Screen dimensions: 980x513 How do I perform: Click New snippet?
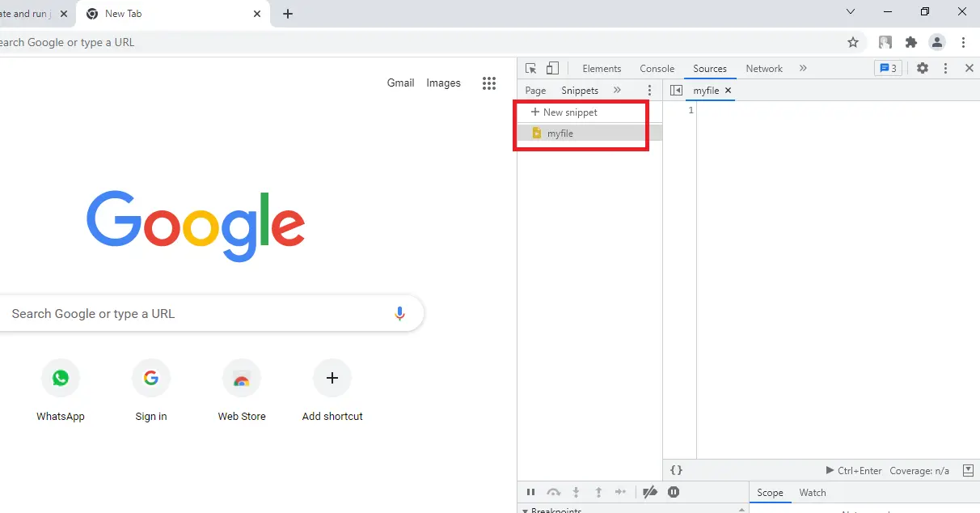(564, 112)
